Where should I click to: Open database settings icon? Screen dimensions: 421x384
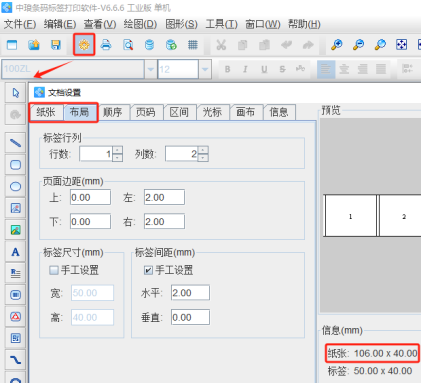(150, 44)
